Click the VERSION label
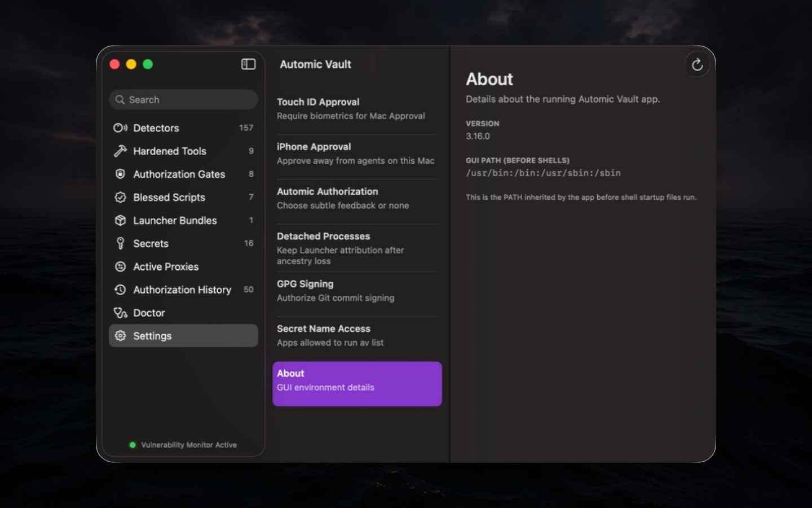The image size is (812, 508). [482, 124]
